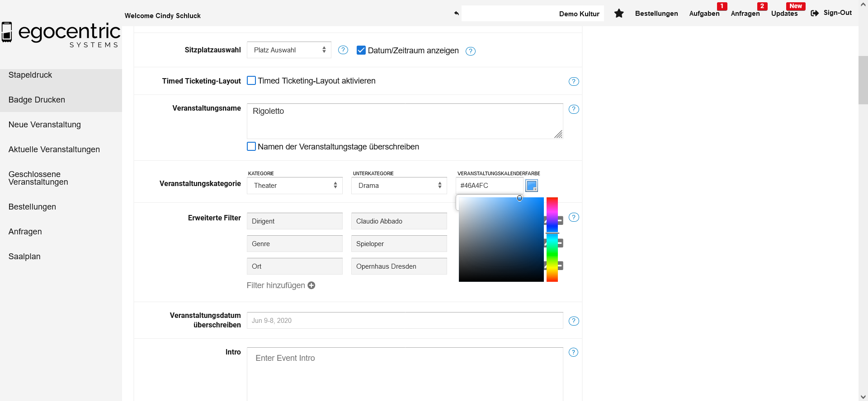This screenshot has width=868, height=401.
Task: Check Namen der Veranstaltungstage überschreiben
Action: 251,146
